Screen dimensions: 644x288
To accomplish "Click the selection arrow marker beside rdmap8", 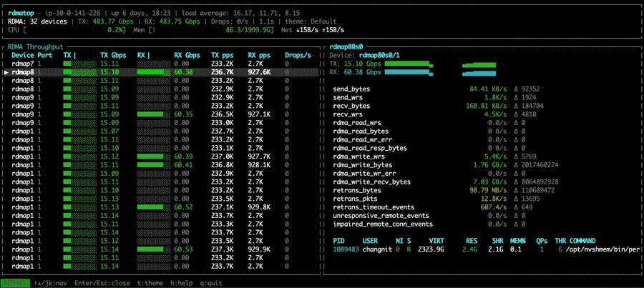I will (x=6, y=72).
